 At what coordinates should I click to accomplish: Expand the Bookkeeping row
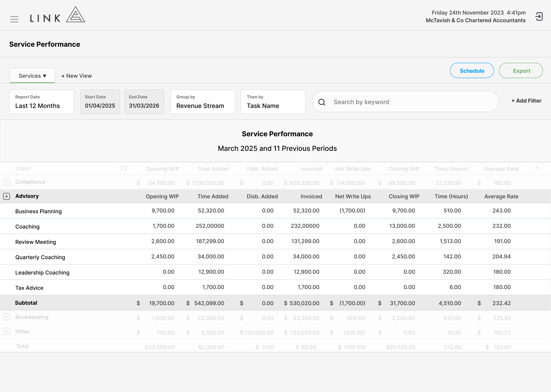(7, 317)
